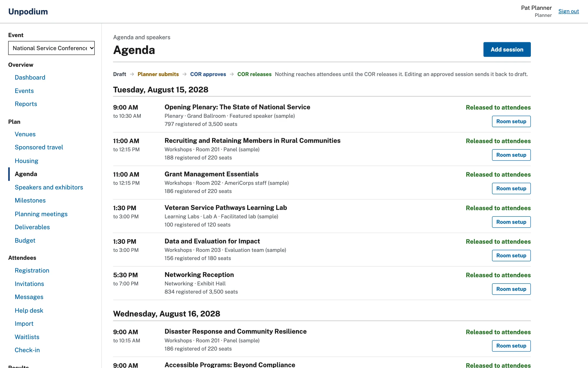588x368 pixels.
Task: Open the Dashboard page
Action: (30, 77)
